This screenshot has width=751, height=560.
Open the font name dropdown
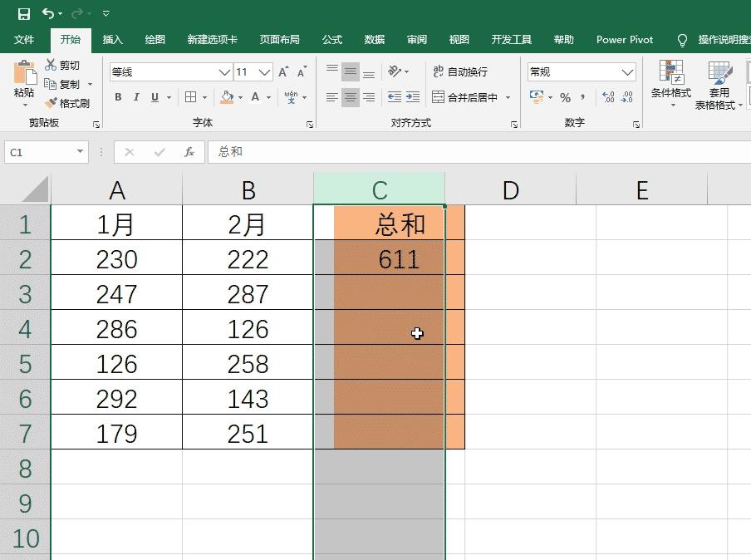point(224,71)
